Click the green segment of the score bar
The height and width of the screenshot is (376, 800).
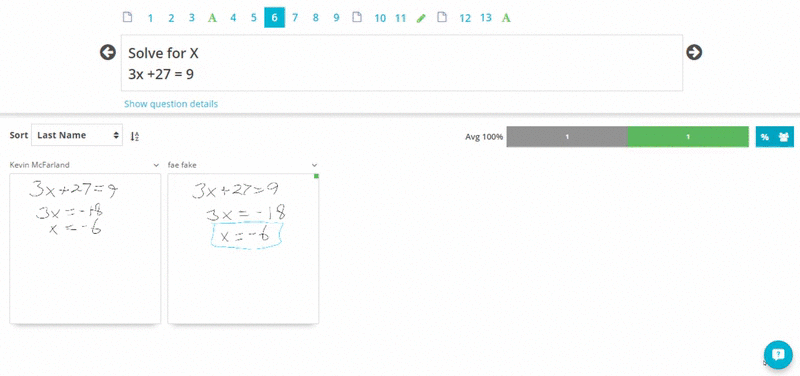pos(688,137)
